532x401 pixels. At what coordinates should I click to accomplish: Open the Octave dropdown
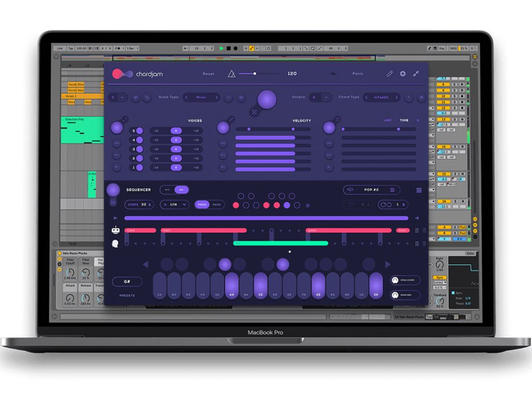pyautogui.click(x=320, y=97)
